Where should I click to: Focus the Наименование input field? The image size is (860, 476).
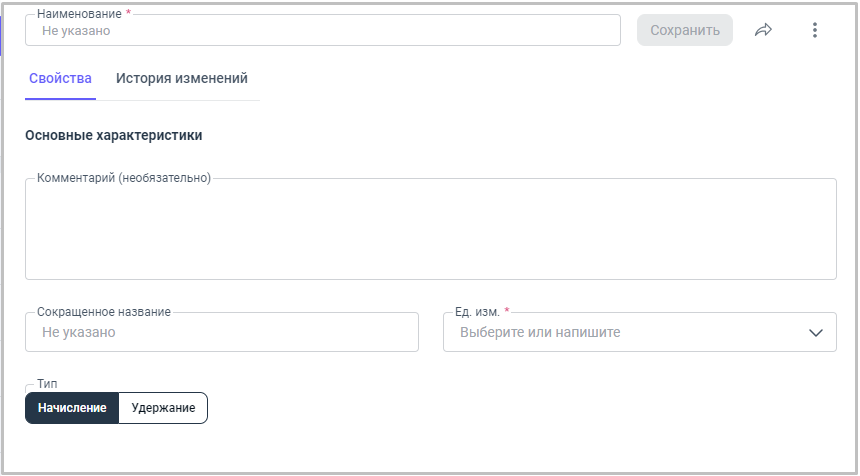coord(323,31)
